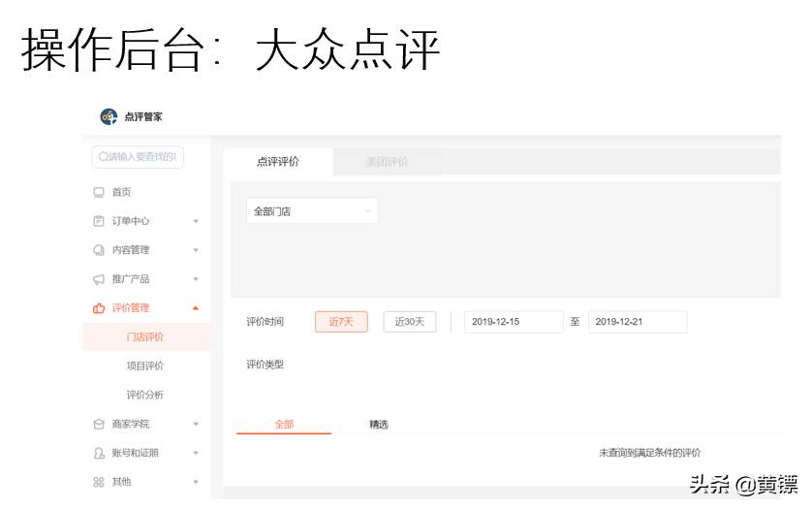This screenshot has width=812, height=509.
Task: Expand the 订单中心 menu arrow
Action: (x=196, y=221)
